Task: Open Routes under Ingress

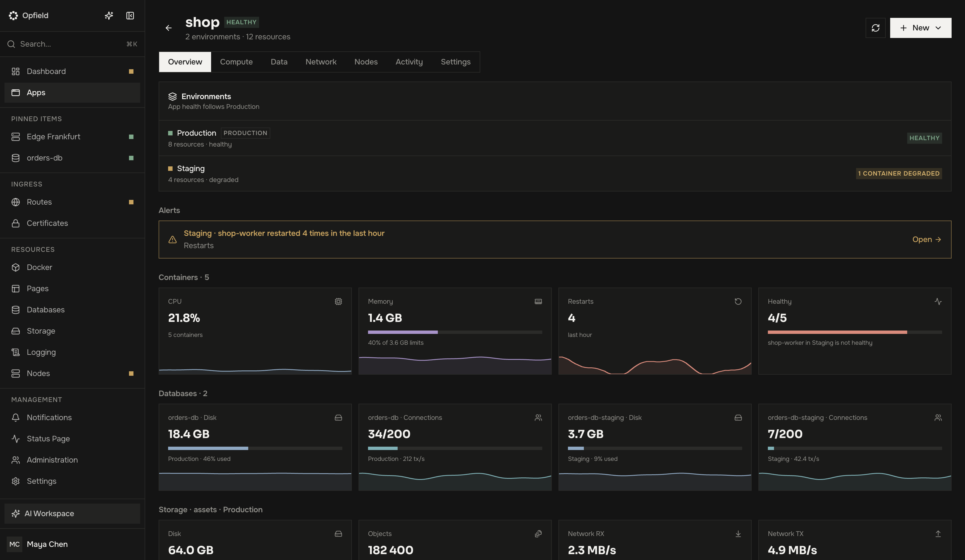Action: coord(72,202)
